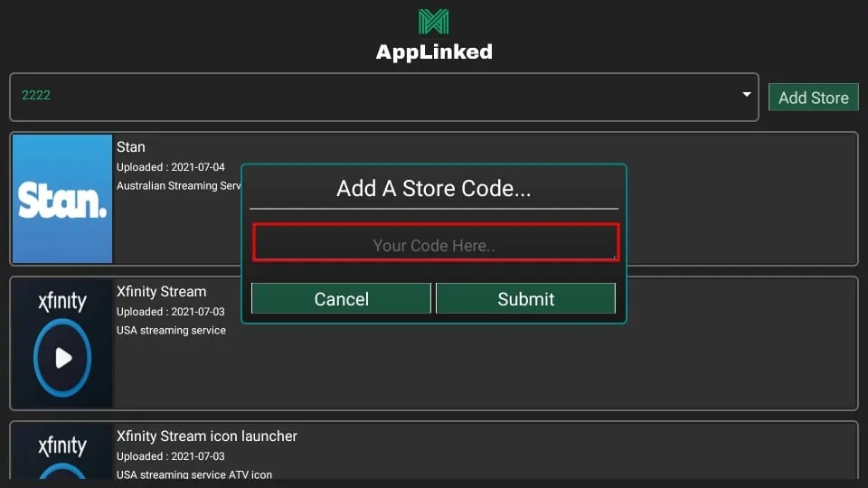Select the Xfinity Stream title

click(x=161, y=292)
